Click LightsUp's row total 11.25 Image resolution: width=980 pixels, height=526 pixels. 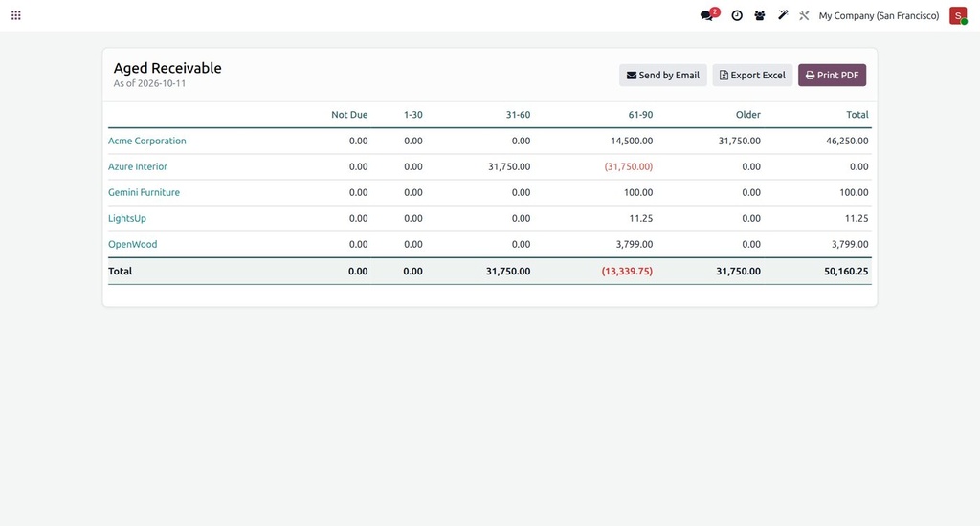pos(857,219)
